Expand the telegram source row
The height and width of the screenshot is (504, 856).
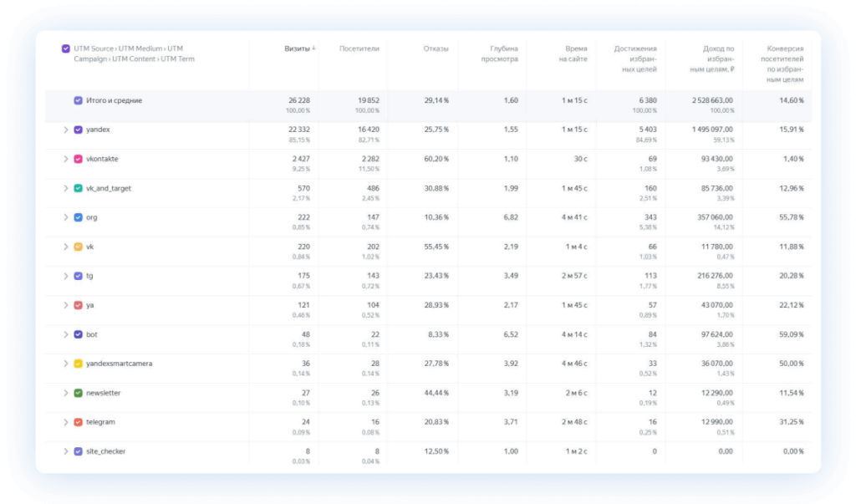pyautogui.click(x=65, y=422)
